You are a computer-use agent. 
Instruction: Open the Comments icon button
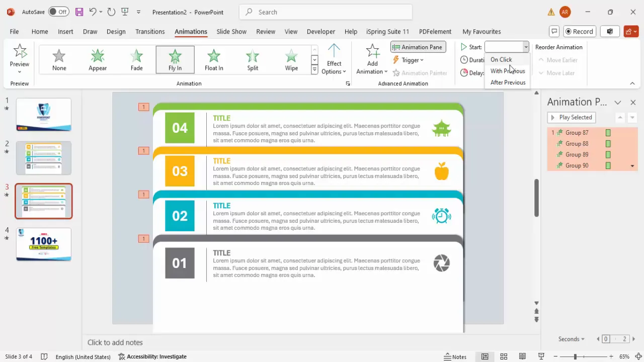pos(554,31)
